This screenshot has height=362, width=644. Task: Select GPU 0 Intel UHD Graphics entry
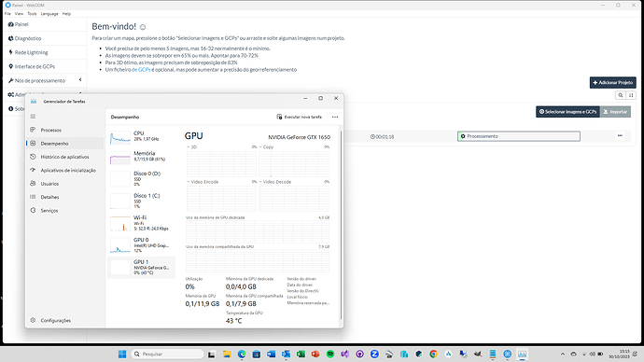pyautogui.click(x=142, y=245)
